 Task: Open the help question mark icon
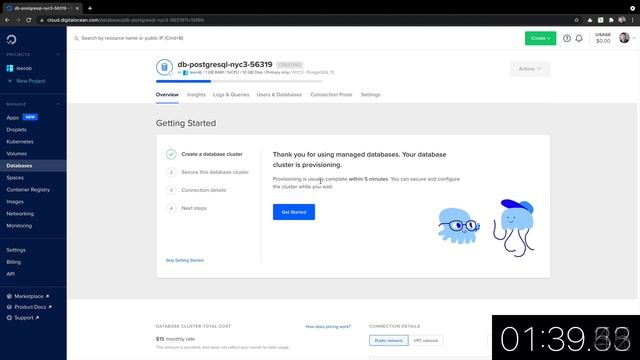point(567,38)
